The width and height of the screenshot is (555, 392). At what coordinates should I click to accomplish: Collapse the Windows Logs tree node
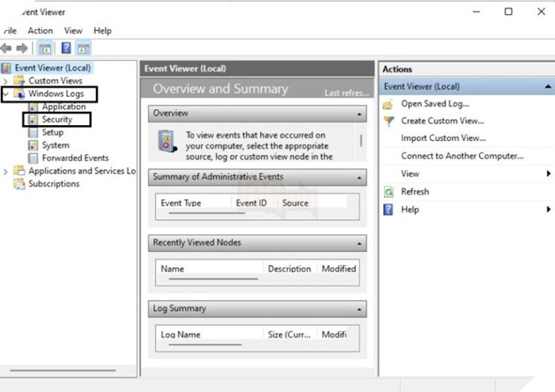tap(7, 93)
